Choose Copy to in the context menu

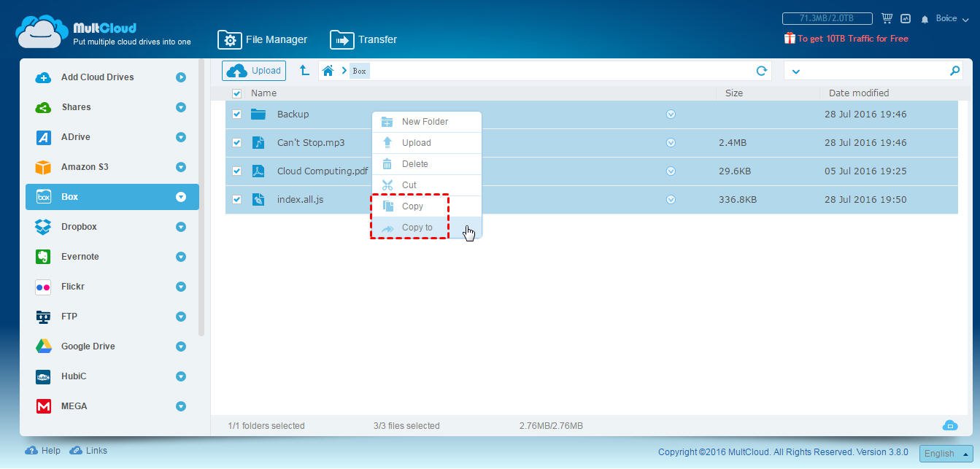[427, 228]
